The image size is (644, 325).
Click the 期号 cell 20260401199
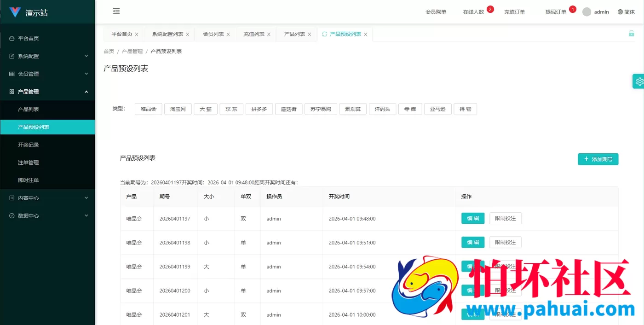point(175,267)
